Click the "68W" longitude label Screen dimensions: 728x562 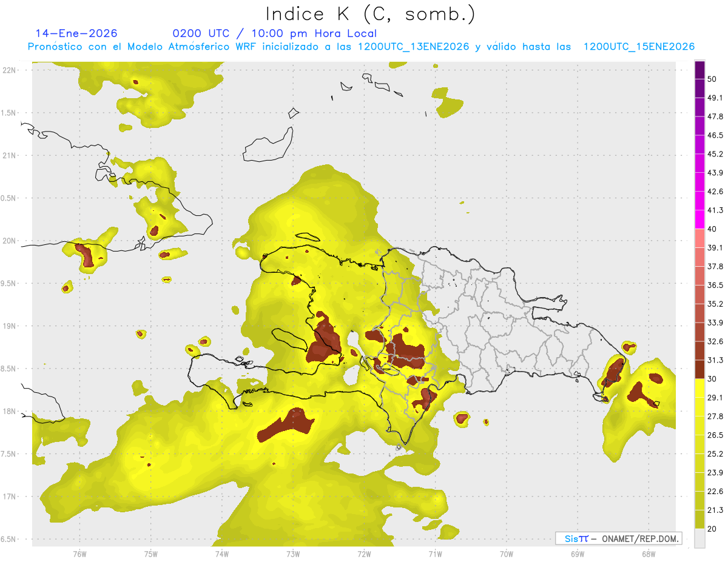click(x=648, y=554)
